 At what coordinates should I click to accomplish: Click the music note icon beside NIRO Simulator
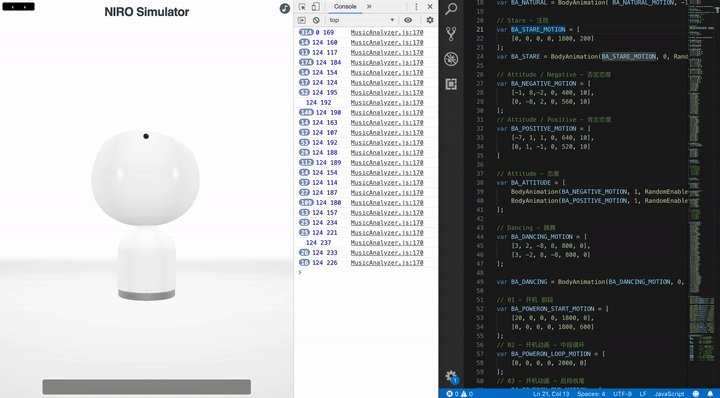[285, 8]
